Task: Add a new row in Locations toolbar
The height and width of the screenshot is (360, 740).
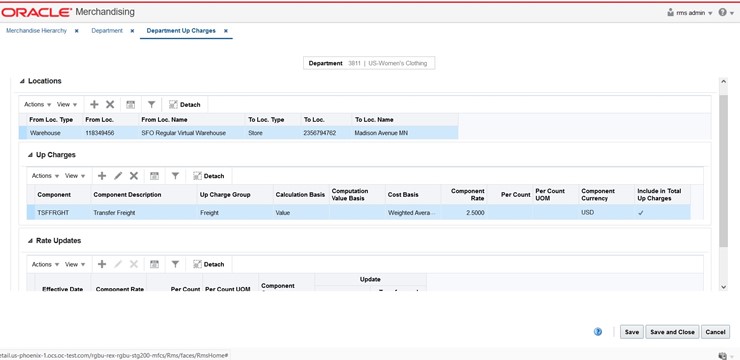Action: point(94,105)
